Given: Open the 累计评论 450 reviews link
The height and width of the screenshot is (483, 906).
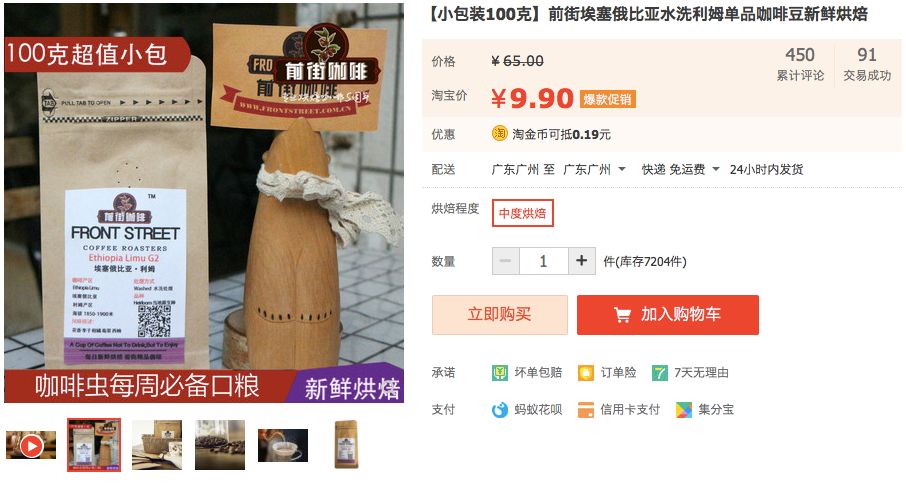Looking at the screenshot, I should click(x=800, y=64).
